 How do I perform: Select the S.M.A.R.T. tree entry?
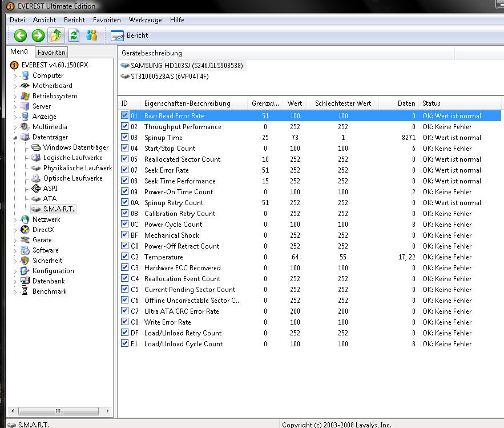pyautogui.click(x=53, y=209)
